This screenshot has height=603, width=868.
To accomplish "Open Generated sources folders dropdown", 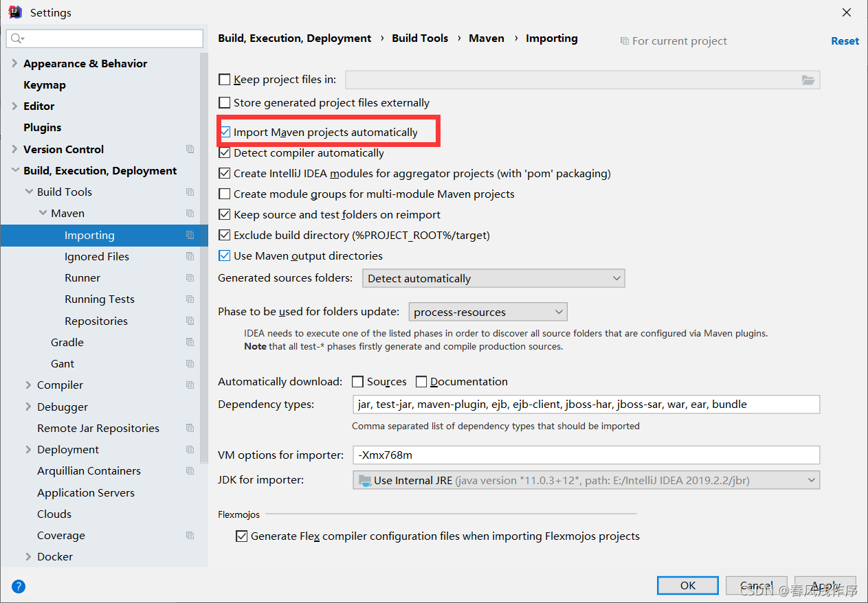I will (x=493, y=278).
